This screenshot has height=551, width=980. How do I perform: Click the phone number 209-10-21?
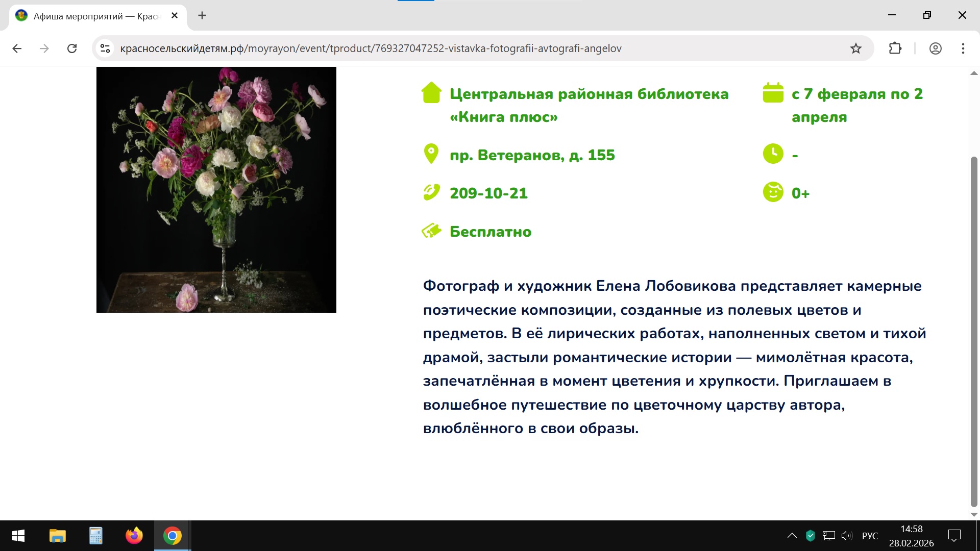[488, 193]
